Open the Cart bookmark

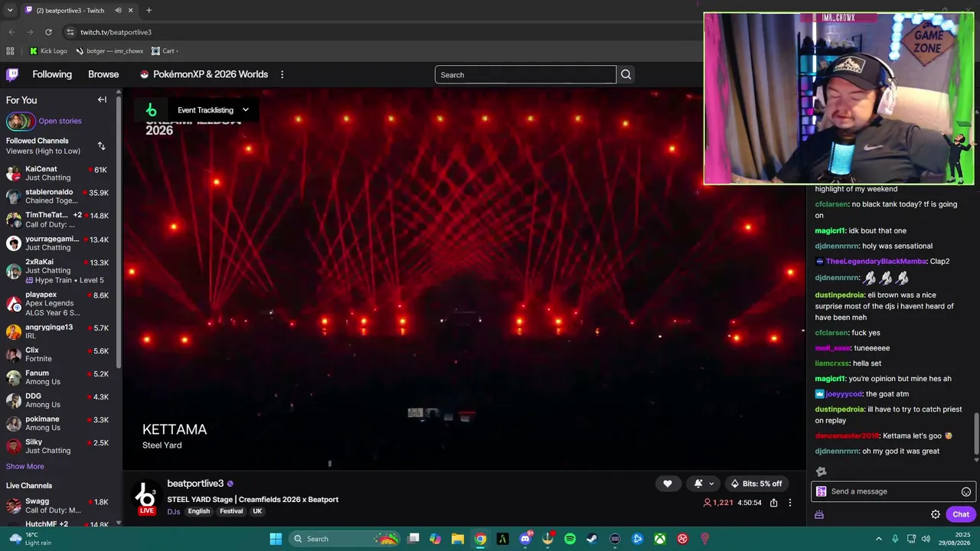[x=165, y=51]
